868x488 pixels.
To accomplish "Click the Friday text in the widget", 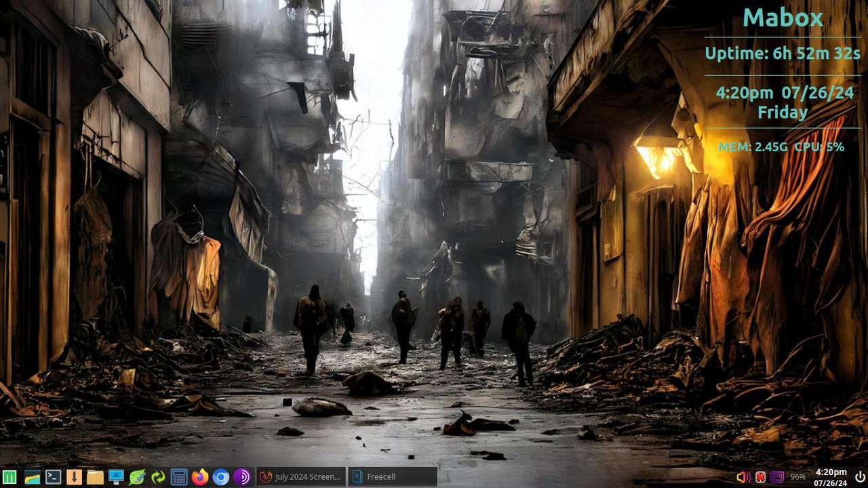I will (783, 113).
